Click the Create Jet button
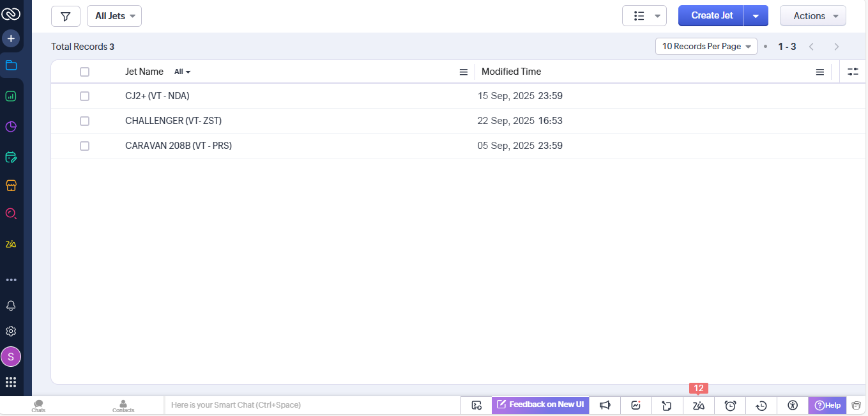 (x=711, y=16)
